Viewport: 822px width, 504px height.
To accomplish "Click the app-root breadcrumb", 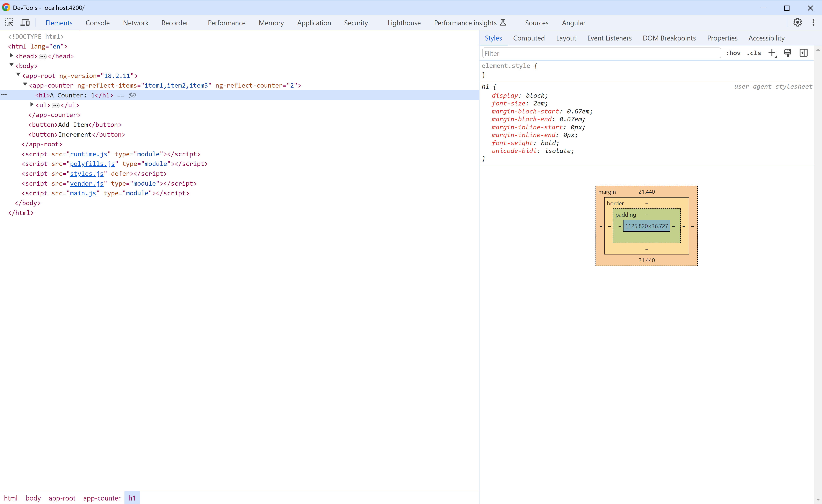I will point(62,498).
